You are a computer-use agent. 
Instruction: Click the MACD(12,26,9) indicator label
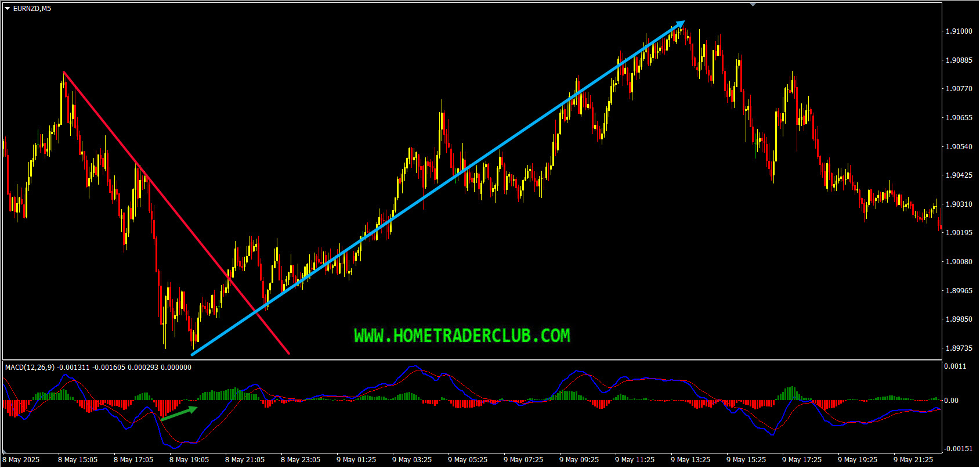coord(29,368)
